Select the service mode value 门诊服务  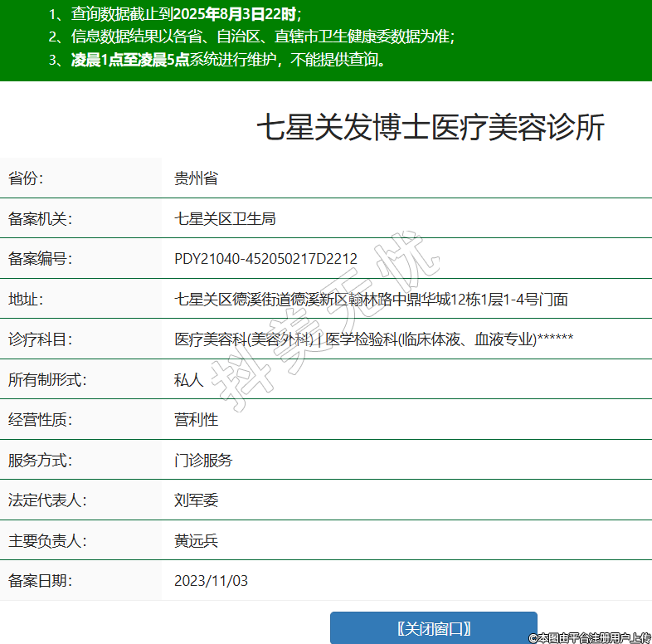coord(203,460)
